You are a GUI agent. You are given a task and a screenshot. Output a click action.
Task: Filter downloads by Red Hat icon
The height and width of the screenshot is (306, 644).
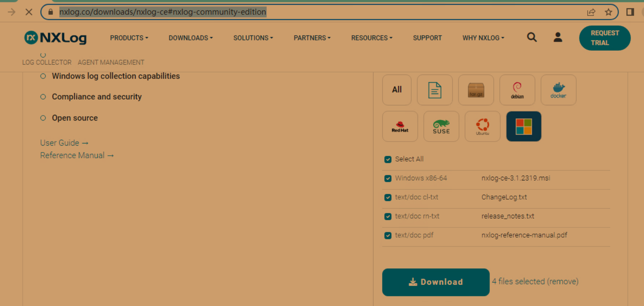coord(400,126)
